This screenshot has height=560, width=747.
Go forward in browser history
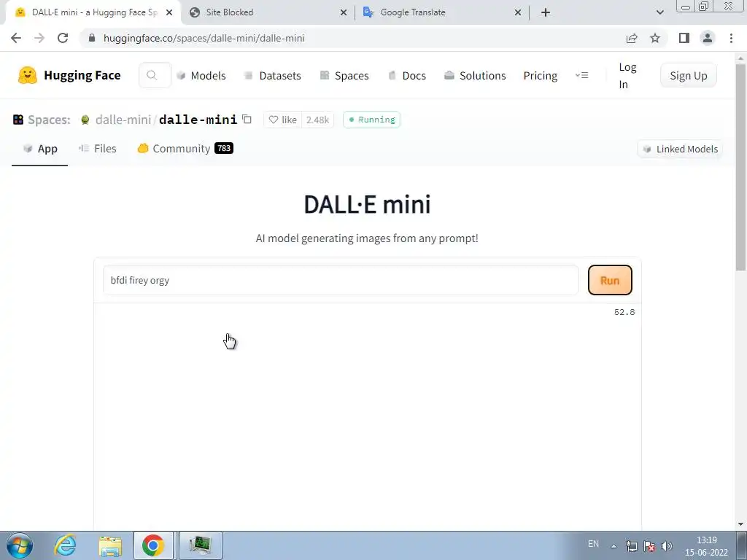(39, 38)
